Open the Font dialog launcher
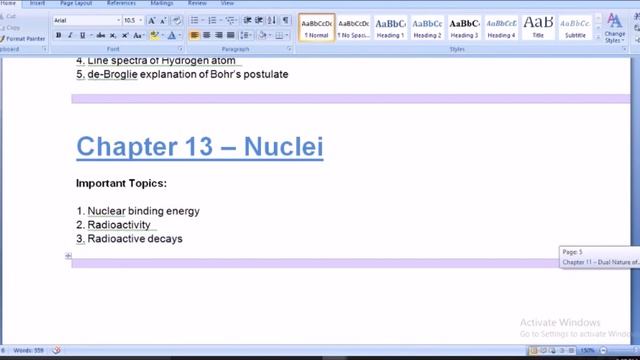Viewport: 640px width, 360px height. coord(180,49)
